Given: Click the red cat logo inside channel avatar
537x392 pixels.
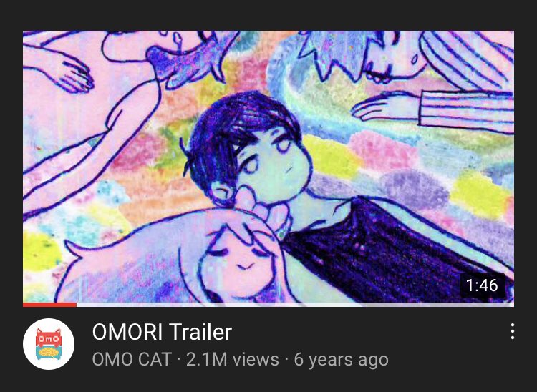Looking at the screenshot, I should pos(49,337).
